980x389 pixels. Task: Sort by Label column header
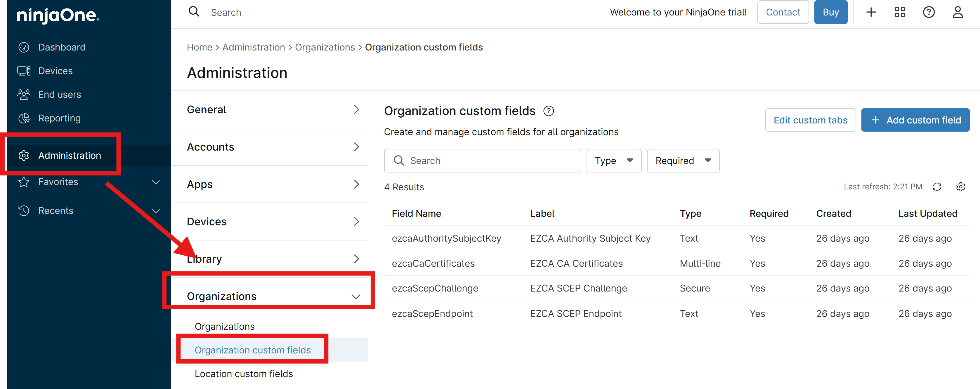point(542,214)
